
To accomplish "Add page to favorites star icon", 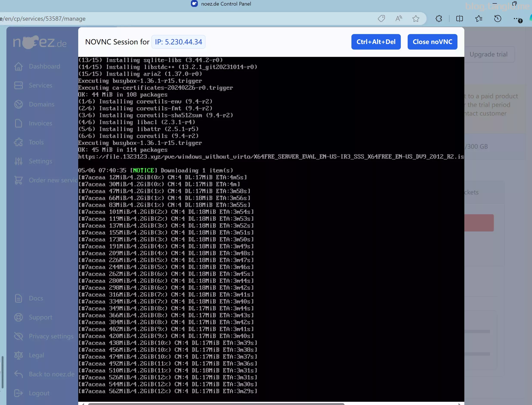I will (x=416, y=19).
